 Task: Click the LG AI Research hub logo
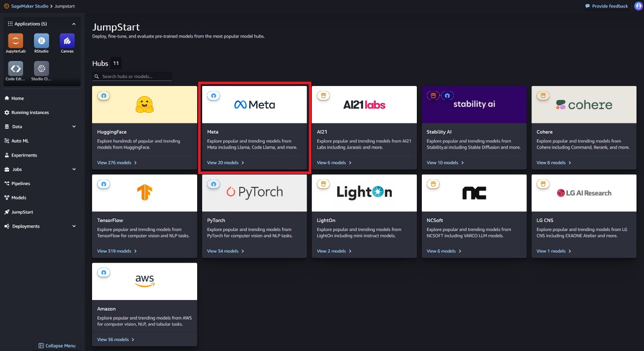(584, 193)
